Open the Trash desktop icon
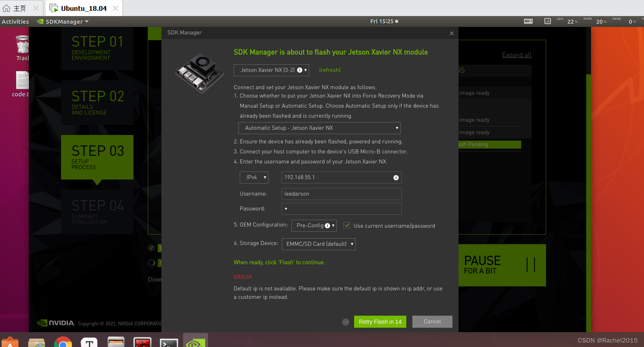This screenshot has width=644, height=347. (x=22, y=48)
